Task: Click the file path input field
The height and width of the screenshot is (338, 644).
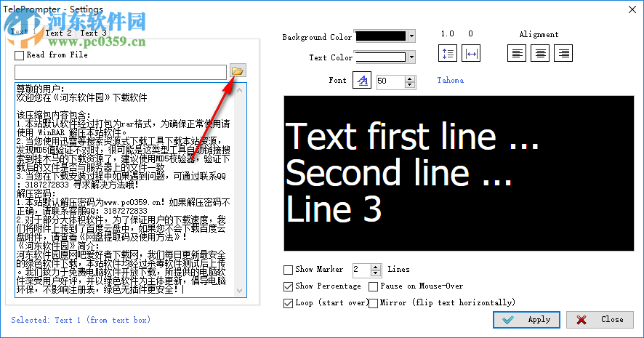Action: point(121,72)
